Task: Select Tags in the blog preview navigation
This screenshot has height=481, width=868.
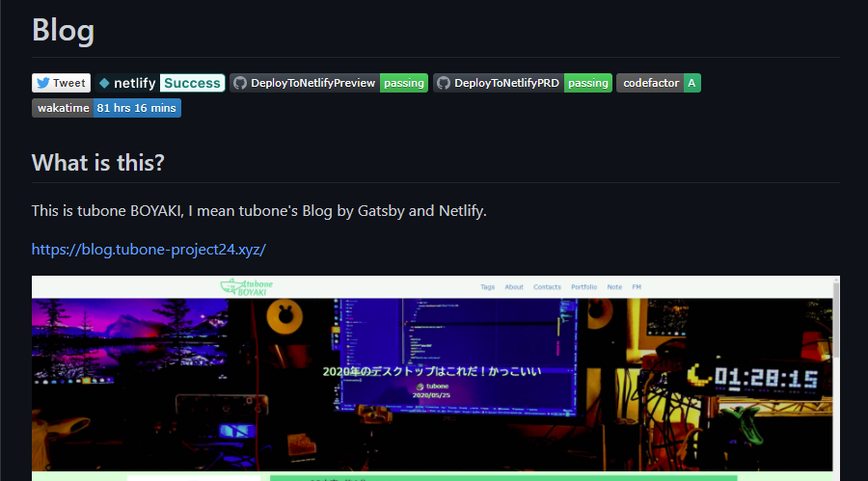Action: (x=487, y=287)
